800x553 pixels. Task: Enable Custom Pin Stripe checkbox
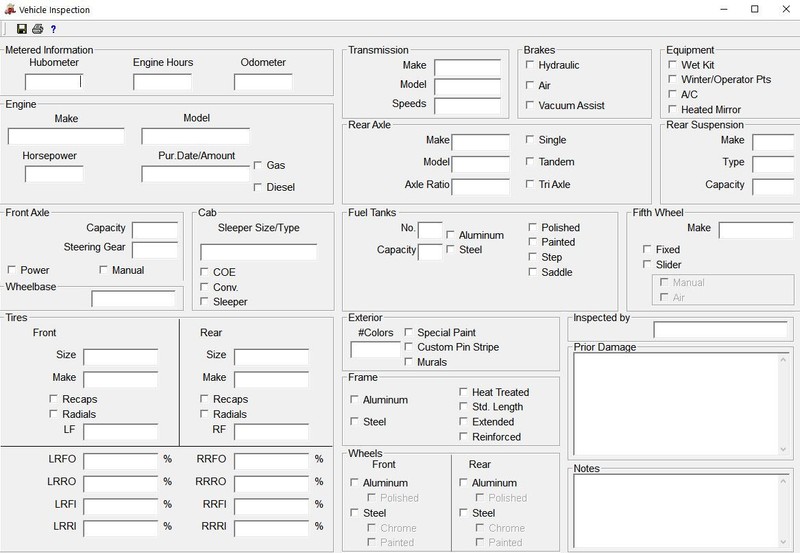pos(409,347)
